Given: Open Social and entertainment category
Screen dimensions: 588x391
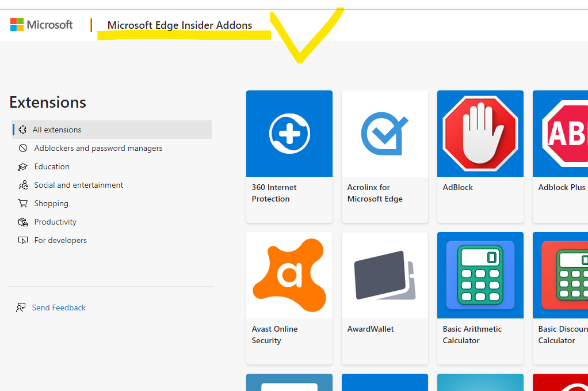Looking at the screenshot, I should [x=78, y=185].
